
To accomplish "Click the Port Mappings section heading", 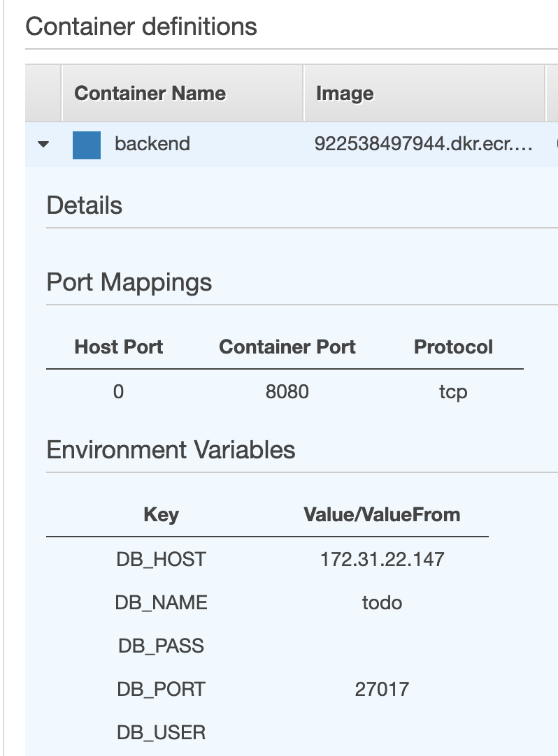I will tap(129, 282).
